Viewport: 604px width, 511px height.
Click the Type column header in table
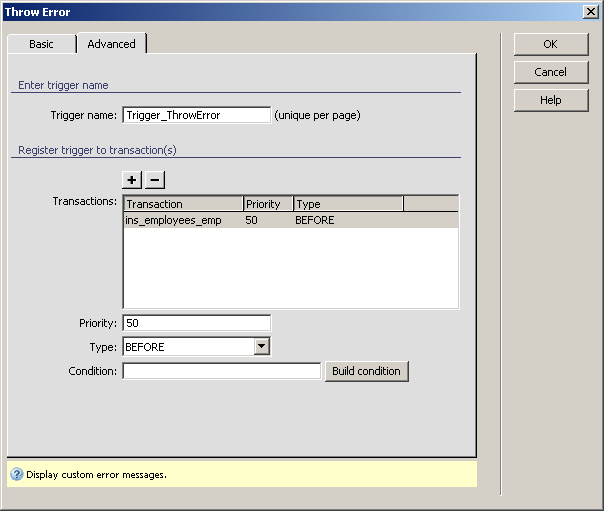348,204
